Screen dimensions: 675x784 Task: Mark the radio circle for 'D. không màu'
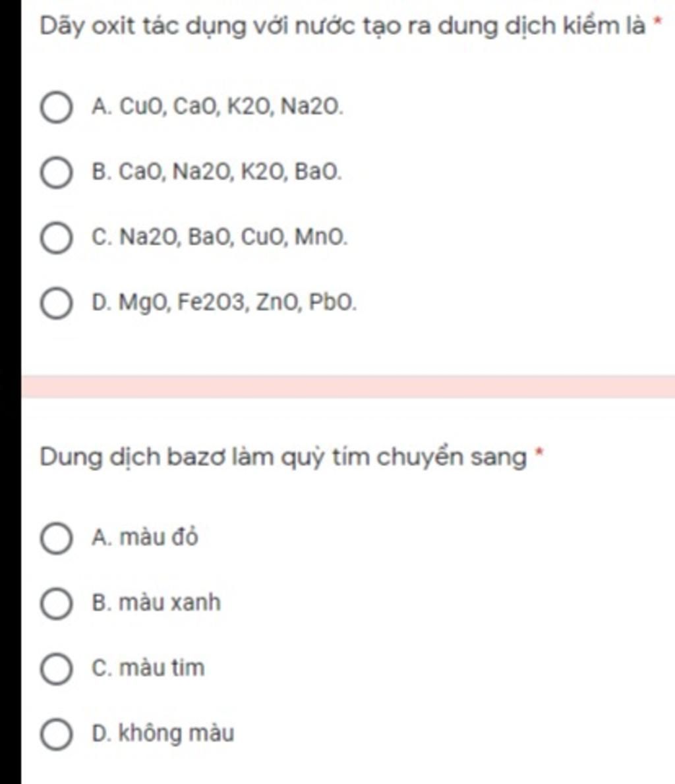pos(56,734)
